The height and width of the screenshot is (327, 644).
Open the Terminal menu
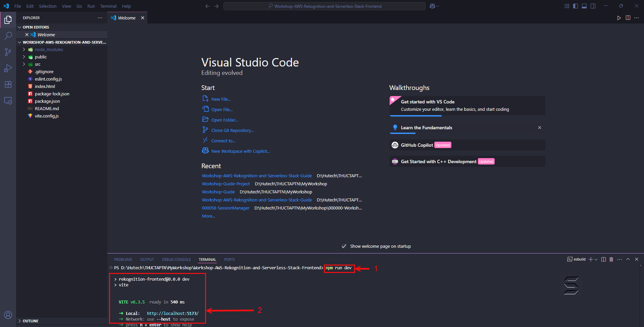108,6
